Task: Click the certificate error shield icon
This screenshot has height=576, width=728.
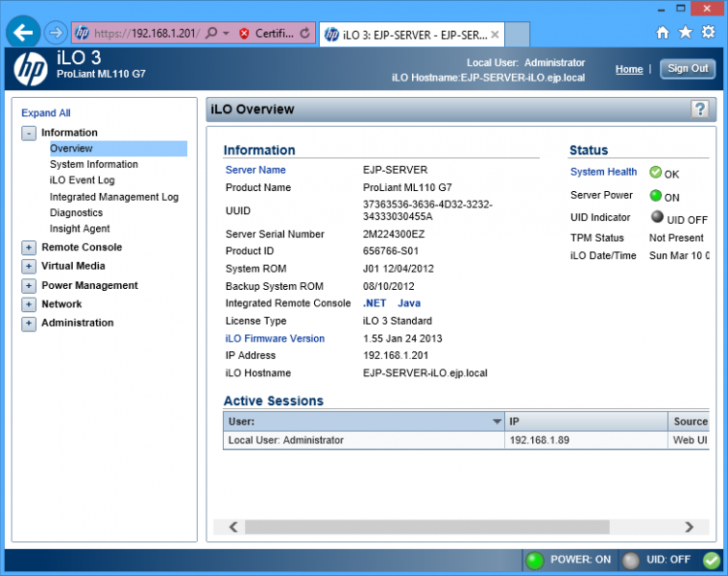Action: click(x=244, y=34)
